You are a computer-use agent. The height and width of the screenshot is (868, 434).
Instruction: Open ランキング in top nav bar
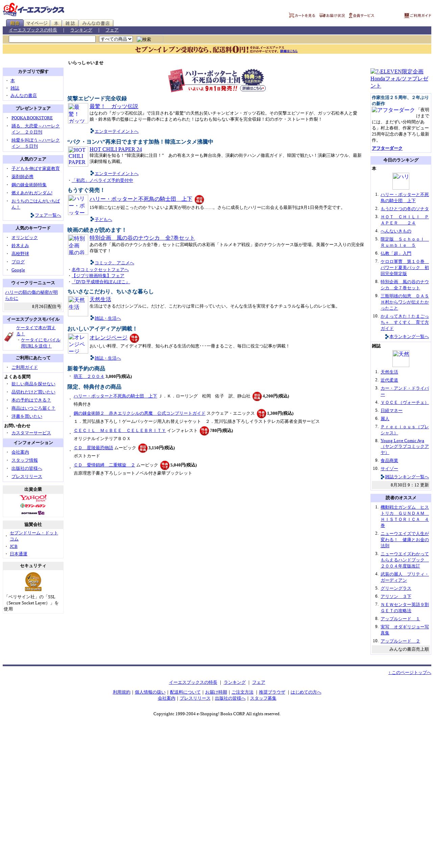pos(81,30)
